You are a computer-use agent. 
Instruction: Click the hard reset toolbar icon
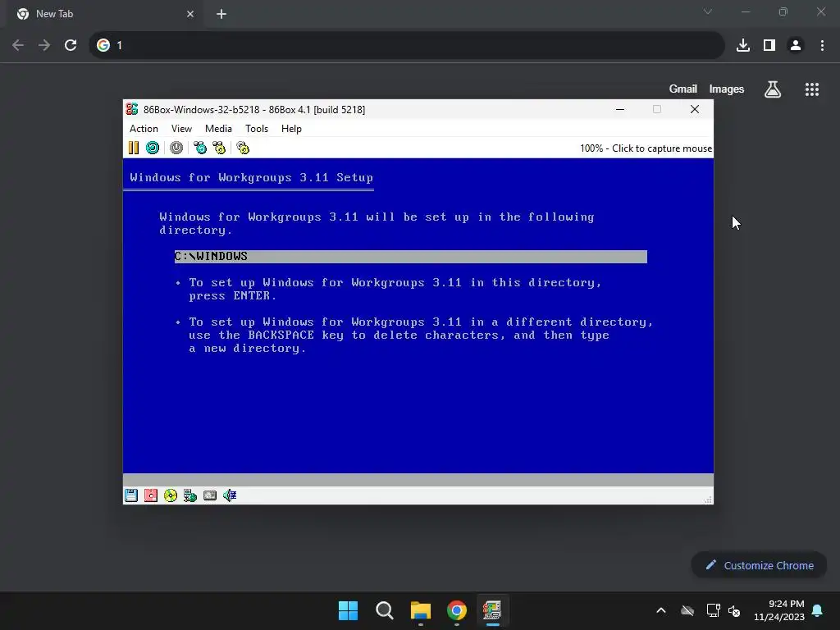pos(153,148)
